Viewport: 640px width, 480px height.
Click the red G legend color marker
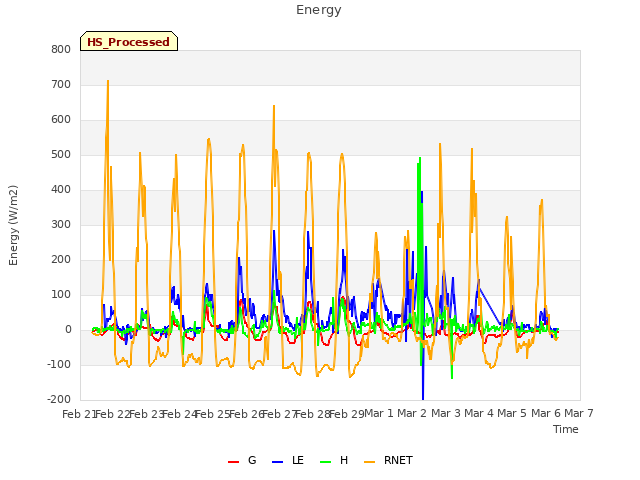233,462
